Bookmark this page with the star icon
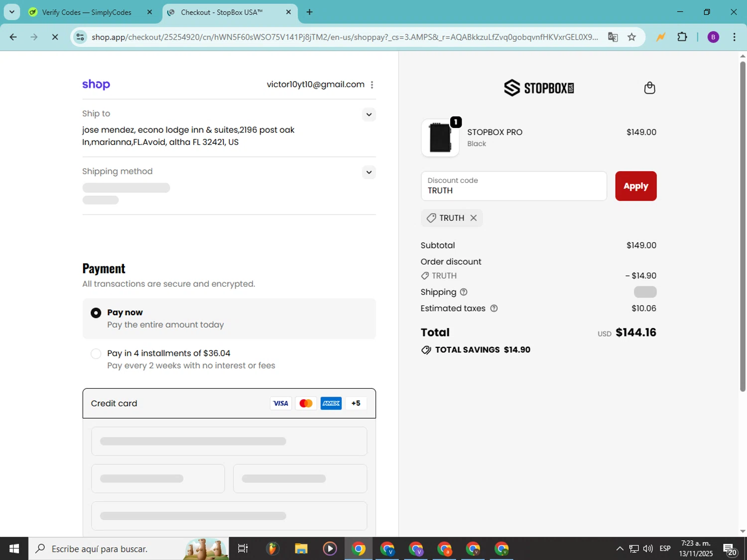747x560 pixels. pyautogui.click(x=631, y=37)
